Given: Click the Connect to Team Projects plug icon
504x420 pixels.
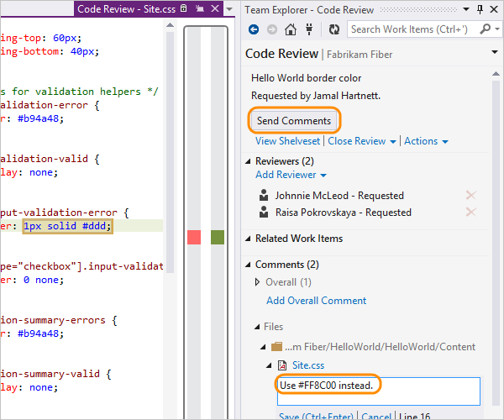Looking at the screenshot, I should [309, 29].
